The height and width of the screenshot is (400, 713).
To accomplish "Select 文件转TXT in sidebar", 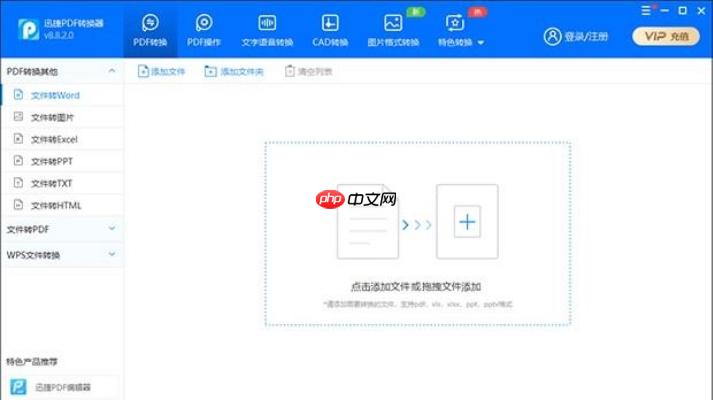I will [x=62, y=183].
